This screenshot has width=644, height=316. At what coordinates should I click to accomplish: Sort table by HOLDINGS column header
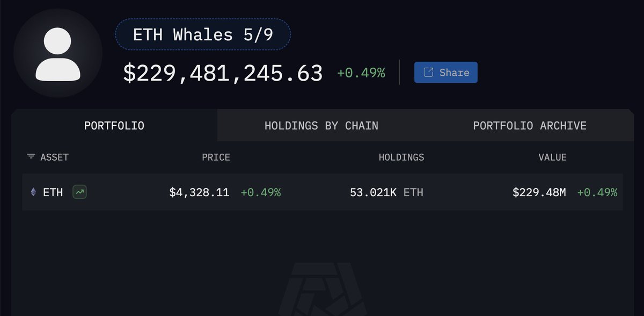tap(401, 157)
